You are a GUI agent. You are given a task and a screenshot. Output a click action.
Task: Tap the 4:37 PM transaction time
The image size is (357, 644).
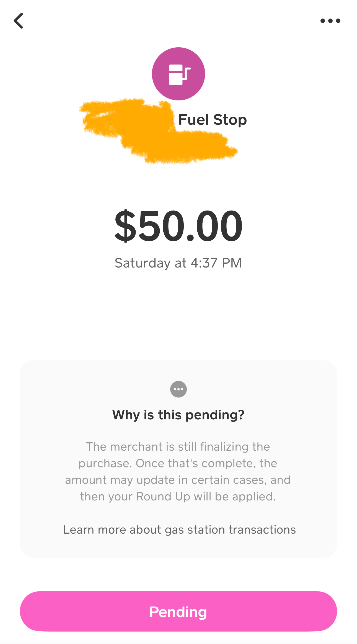click(x=216, y=263)
